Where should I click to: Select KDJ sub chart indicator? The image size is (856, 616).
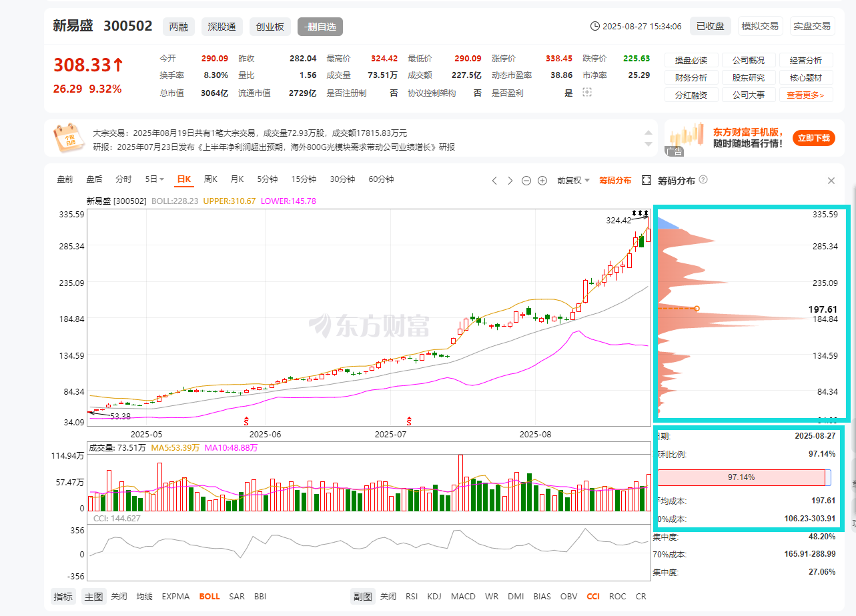pyautogui.click(x=434, y=596)
